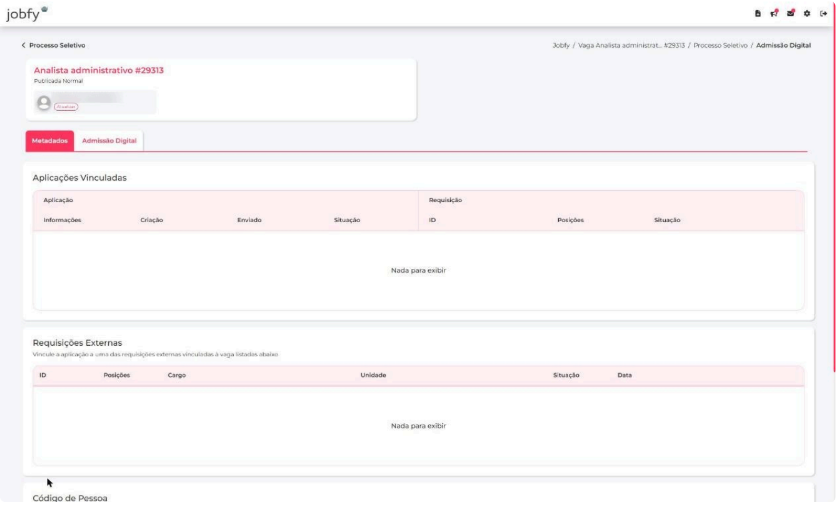The image size is (837, 510).
Task: Click the candidate avatar icon
Action: click(44, 103)
